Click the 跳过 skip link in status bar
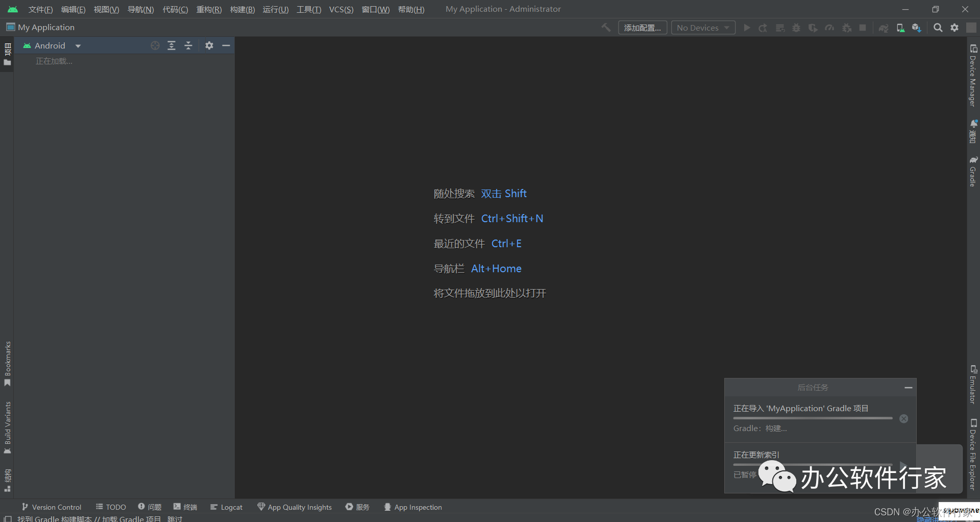 [x=175, y=518]
